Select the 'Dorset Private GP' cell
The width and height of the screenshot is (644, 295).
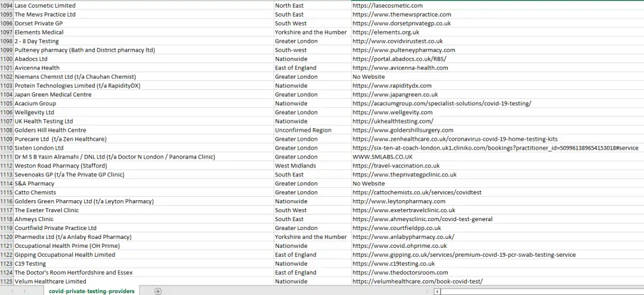click(144, 23)
